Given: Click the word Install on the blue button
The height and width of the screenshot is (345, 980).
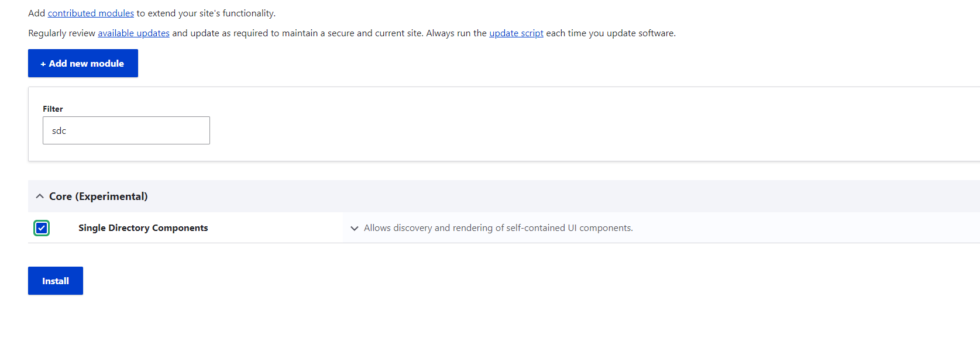Looking at the screenshot, I should [x=56, y=281].
